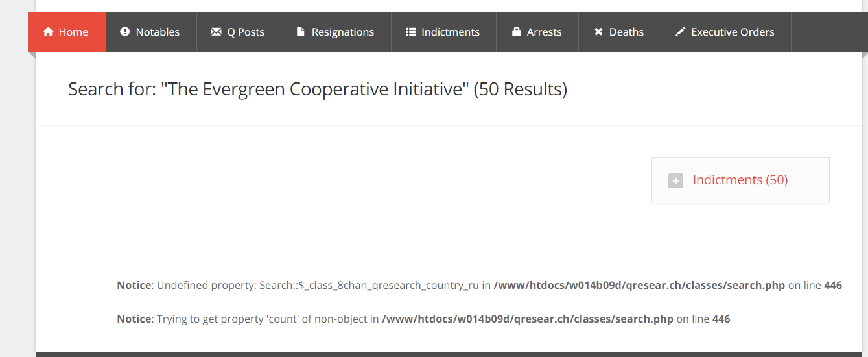Click the exclamation icon beside Notables

click(124, 32)
